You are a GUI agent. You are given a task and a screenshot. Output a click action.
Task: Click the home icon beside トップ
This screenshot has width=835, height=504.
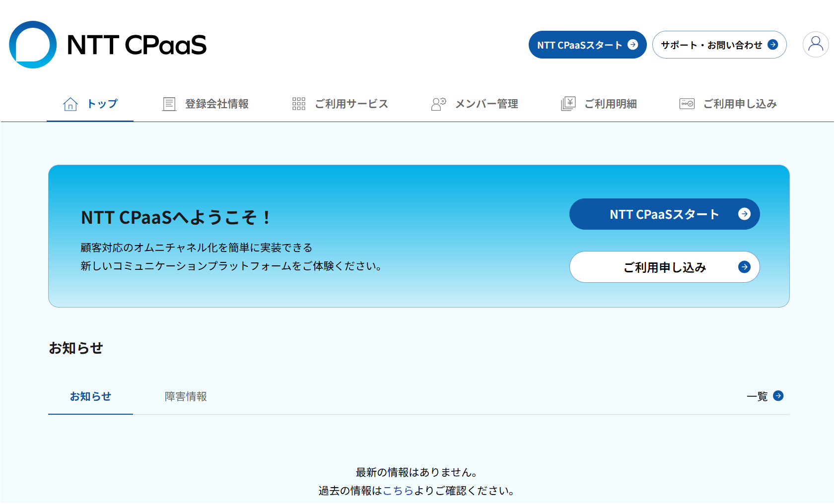70,104
